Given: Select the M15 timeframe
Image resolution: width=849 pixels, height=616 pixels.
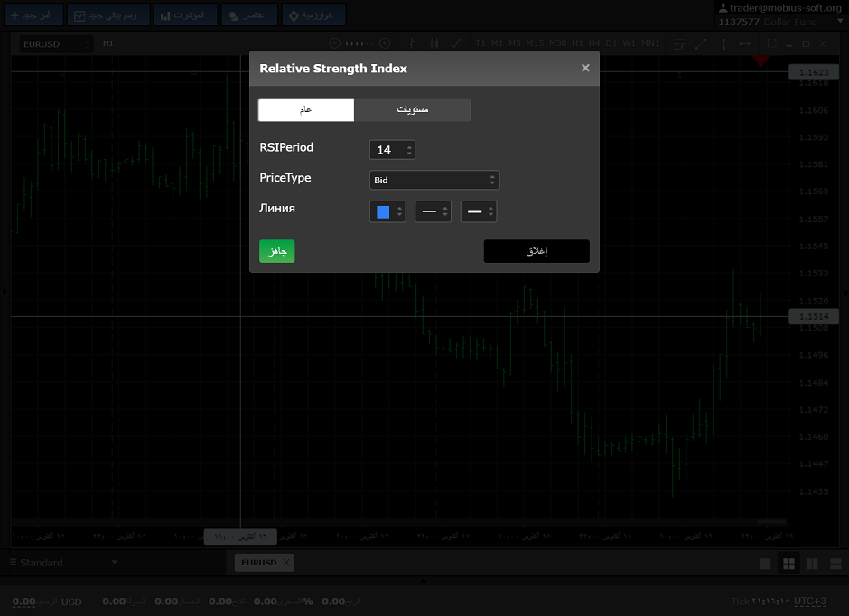Looking at the screenshot, I should (535, 43).
